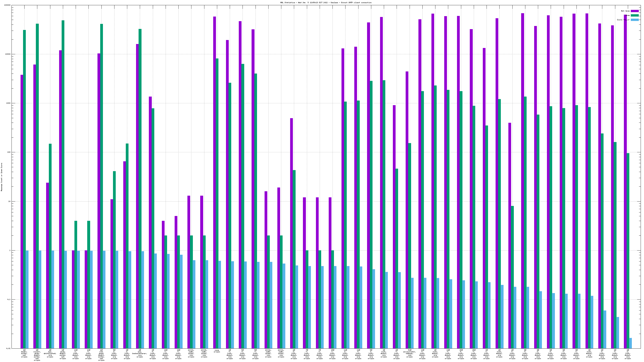Click the green Spam legend swatch
The height and width of the screenshot is (362, 644).
(x=635, y=16)
